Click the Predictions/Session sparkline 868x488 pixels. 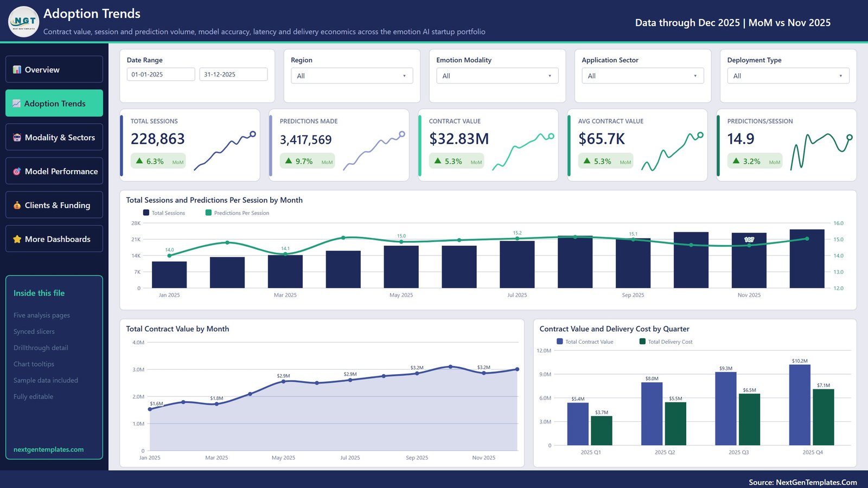tap(821, 151)
